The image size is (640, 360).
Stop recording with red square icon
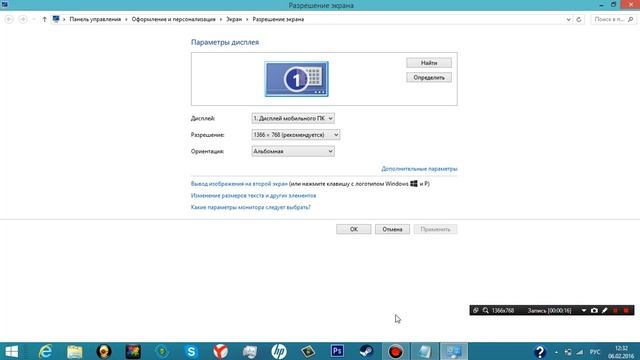[x=626, y=311]
